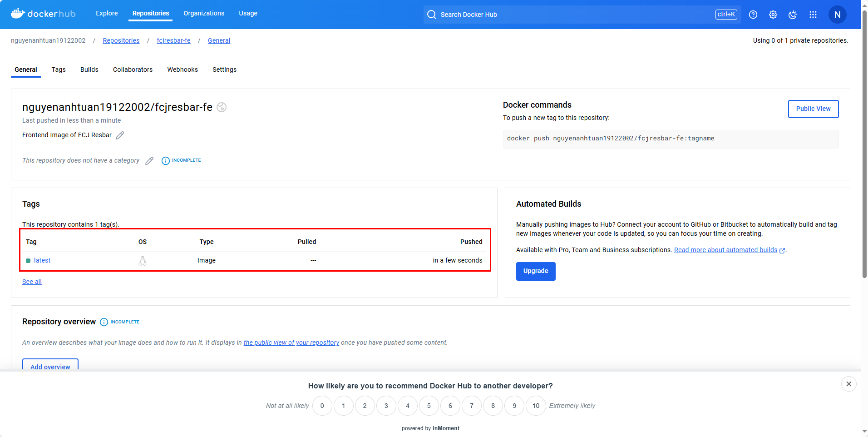Open the settings gear icon
The image size is (868, 437).
[773, 15]
